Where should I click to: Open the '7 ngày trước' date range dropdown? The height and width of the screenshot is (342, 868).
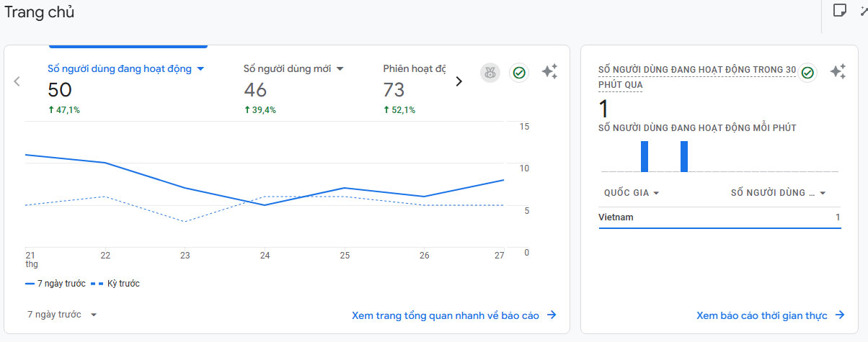(62, 315)
